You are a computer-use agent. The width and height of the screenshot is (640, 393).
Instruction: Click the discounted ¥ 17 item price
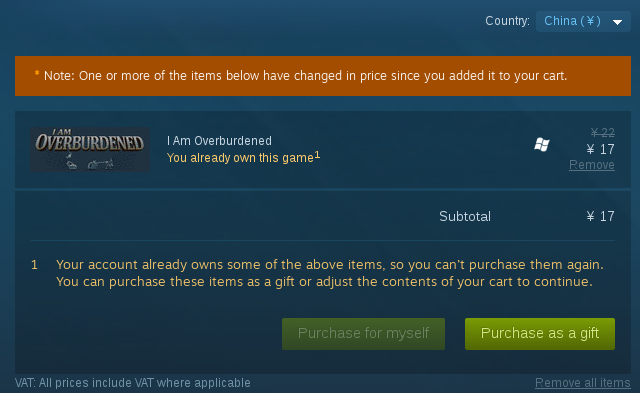click(x=600, y=149)
